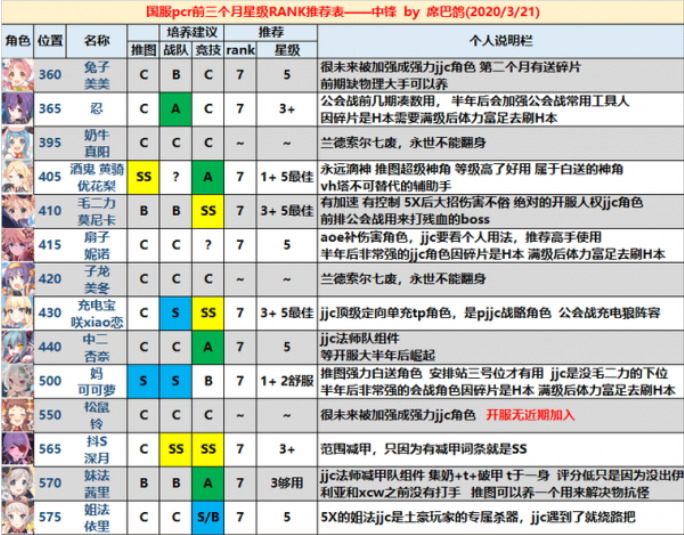Click the yellow SS cell in 莫尼卡's row

click(208, 211)
